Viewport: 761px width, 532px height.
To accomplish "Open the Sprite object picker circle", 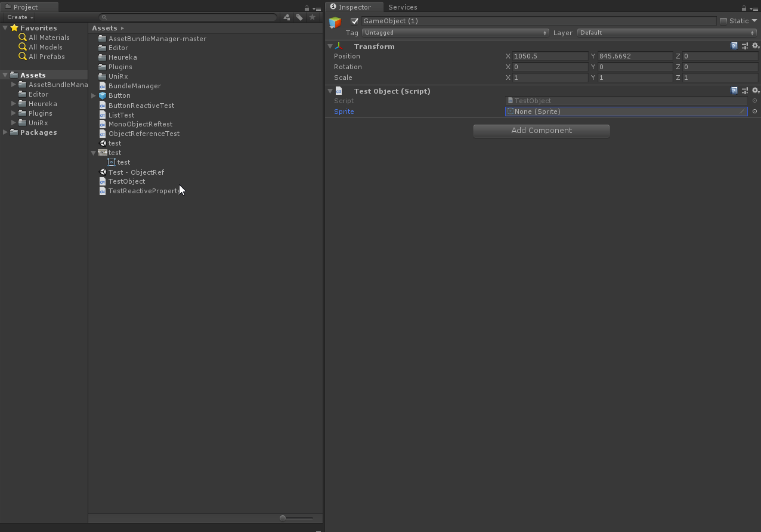I will 754,112.
